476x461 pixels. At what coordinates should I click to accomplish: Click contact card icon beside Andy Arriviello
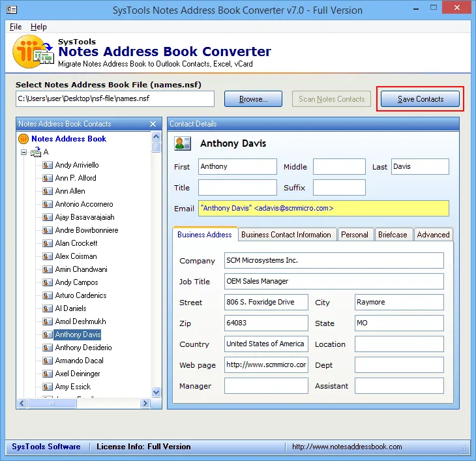tap(48, 165)
